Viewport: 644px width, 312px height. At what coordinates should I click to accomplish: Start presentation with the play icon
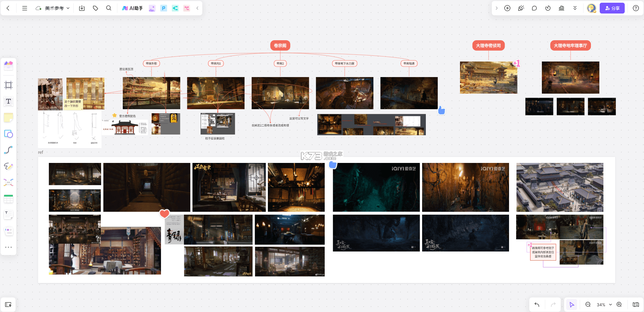(507, 8)
